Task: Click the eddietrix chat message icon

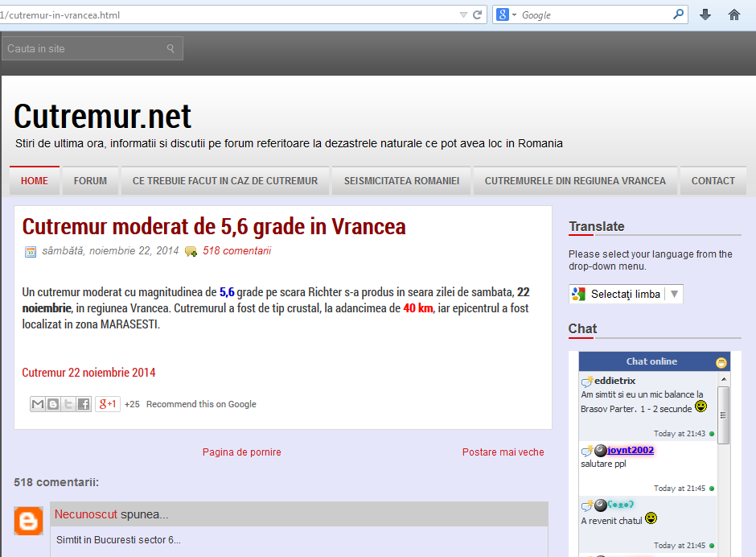Action: tap(587, 382)
